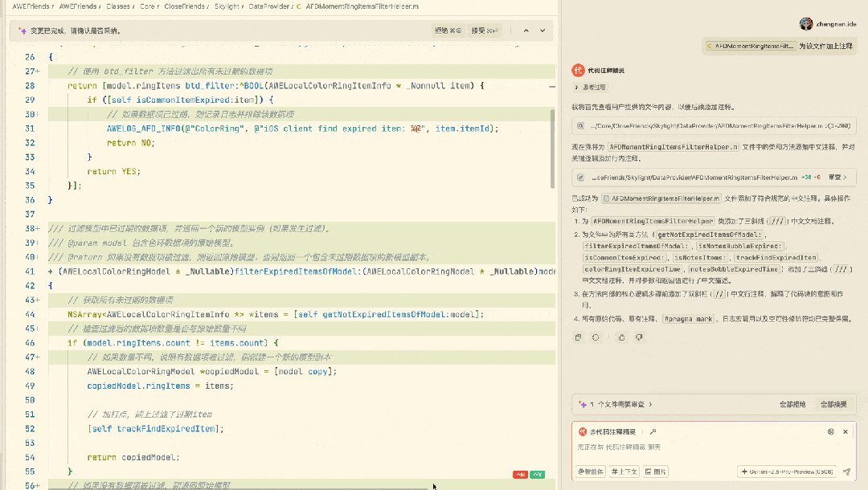This screenshot has height=490, width=868.
Task: Open the tools wrench icon beside agent name
Action: (653, 431)
